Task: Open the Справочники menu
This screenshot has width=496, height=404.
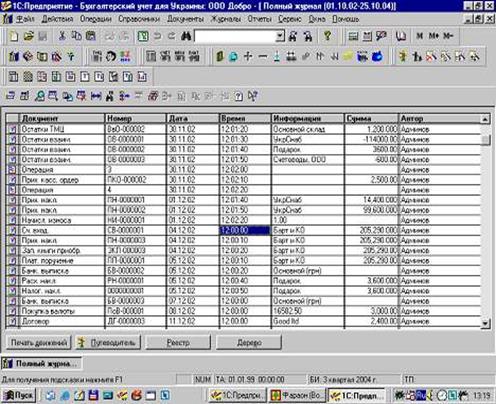Action: tap(139, 19)
